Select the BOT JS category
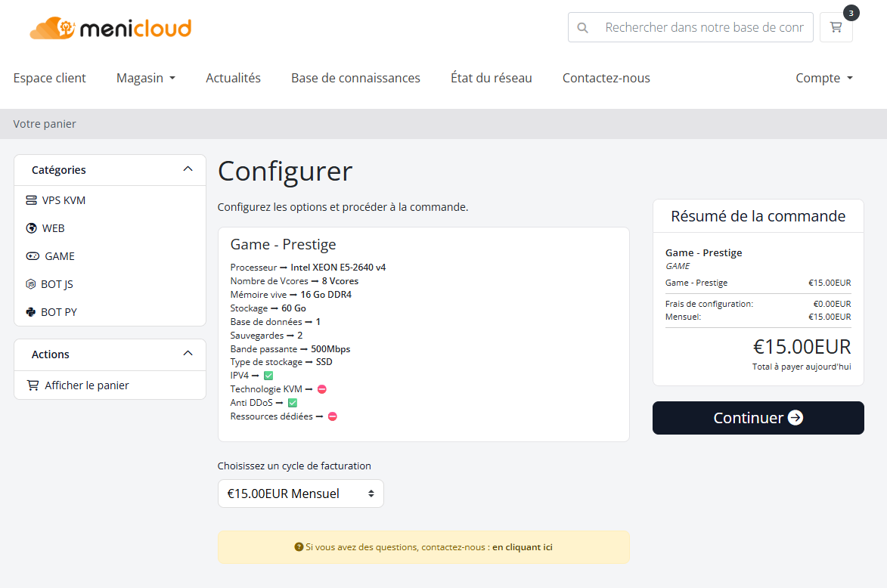 (x=110, y=284)
